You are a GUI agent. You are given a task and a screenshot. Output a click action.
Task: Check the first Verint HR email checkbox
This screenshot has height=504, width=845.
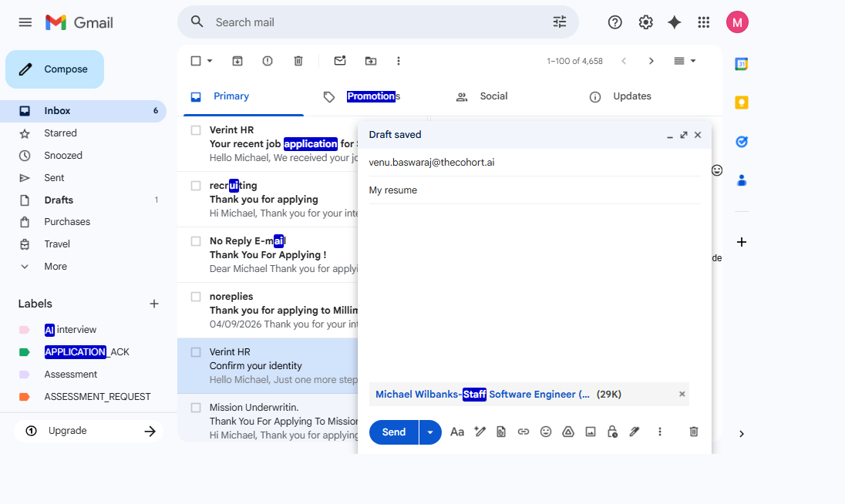coord(196,130)
